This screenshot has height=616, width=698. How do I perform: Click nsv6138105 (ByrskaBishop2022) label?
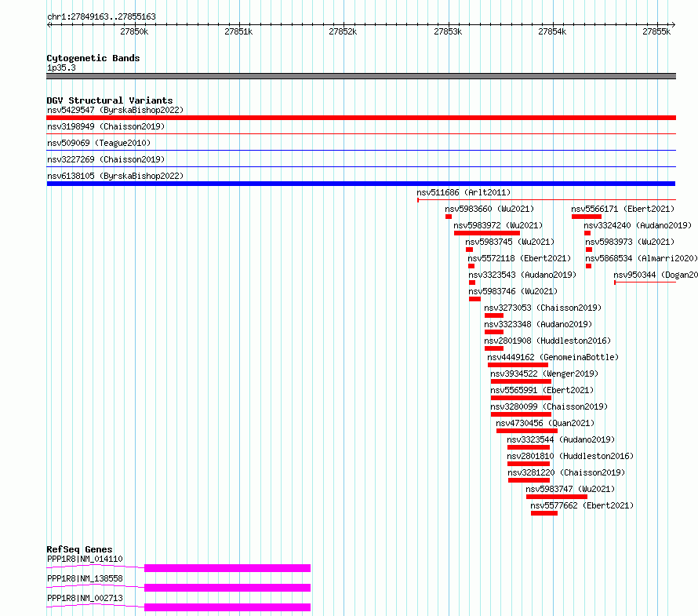click(x=115, y=176)
